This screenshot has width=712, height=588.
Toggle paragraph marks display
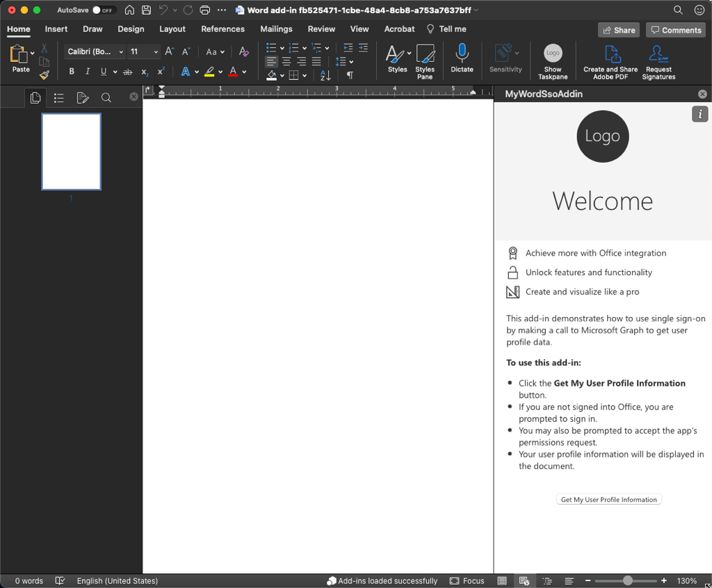(350, 75)
